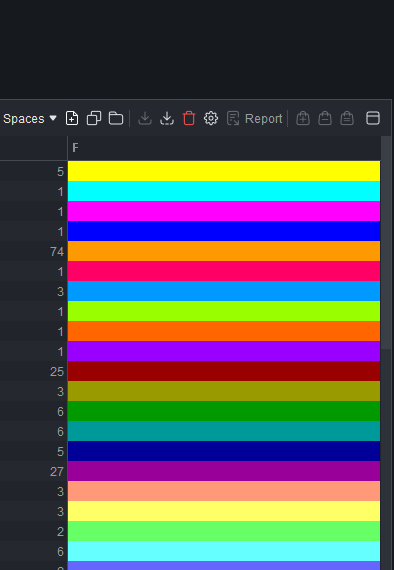
Task: Click the new file with plus icon
Action: 72,119
